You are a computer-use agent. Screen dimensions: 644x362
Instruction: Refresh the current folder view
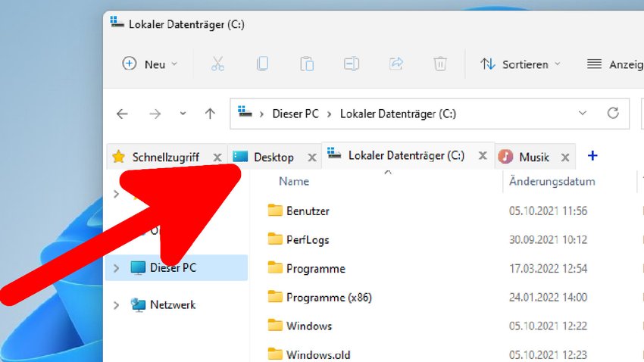point(613,113)
